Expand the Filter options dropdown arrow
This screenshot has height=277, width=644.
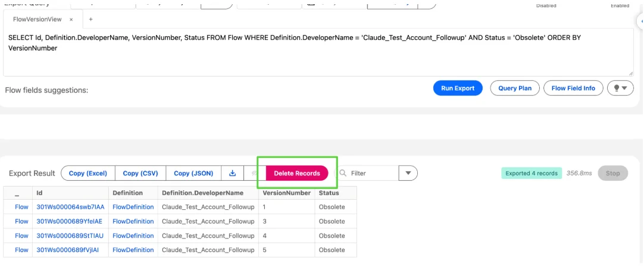coord(408,173)
